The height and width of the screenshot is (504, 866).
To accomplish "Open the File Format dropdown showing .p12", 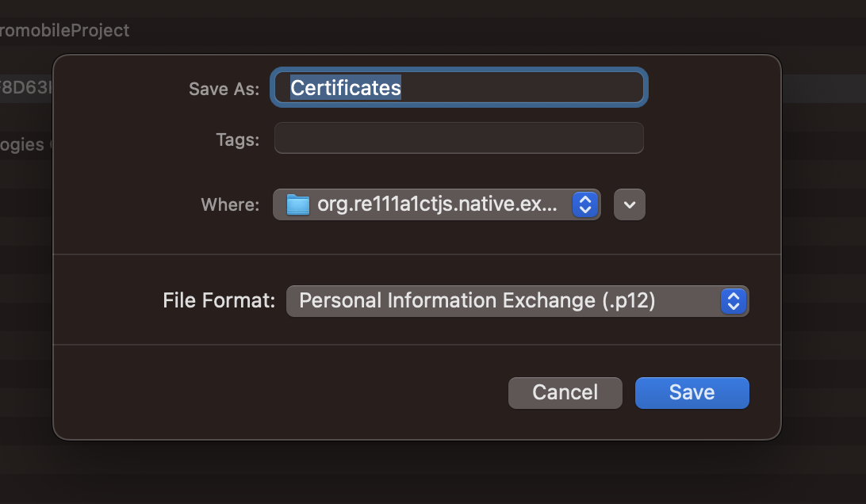I will click(518, 301).
